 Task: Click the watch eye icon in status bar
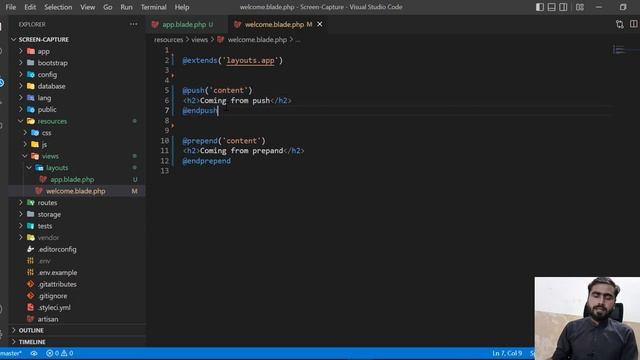pos(34,353)
